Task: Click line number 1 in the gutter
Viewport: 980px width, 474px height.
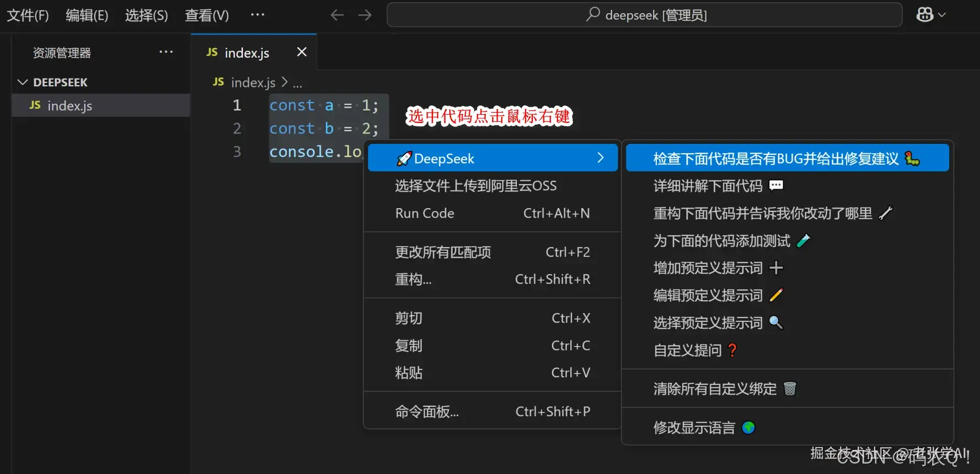Action: point(237,105)
